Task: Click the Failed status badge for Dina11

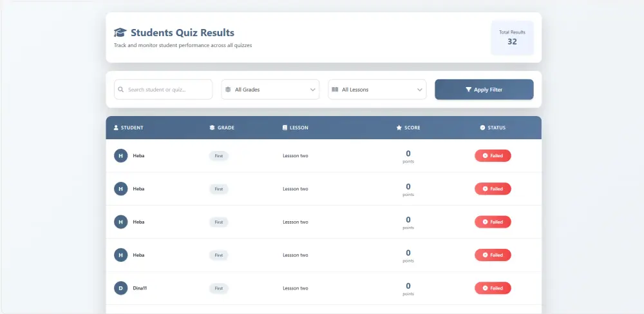Action: pos(493,288)
